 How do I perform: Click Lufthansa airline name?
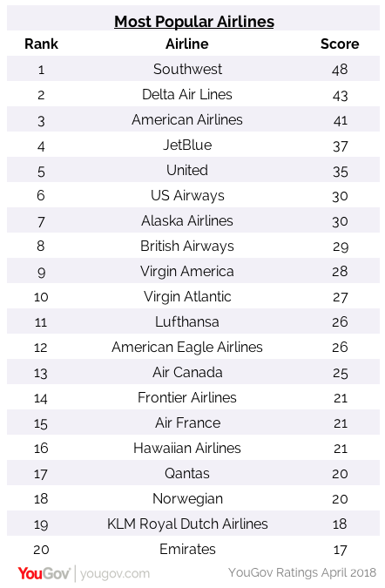[x=187, y=321]
